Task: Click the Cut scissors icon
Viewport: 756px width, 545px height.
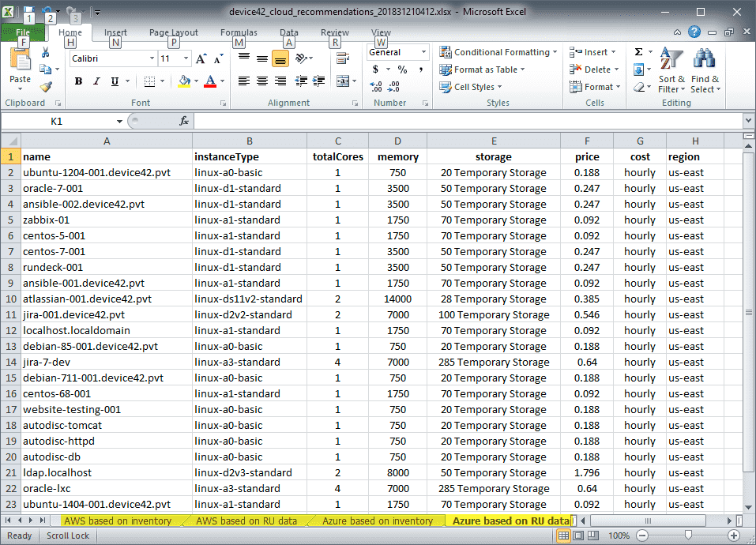Action: point(45,52)
